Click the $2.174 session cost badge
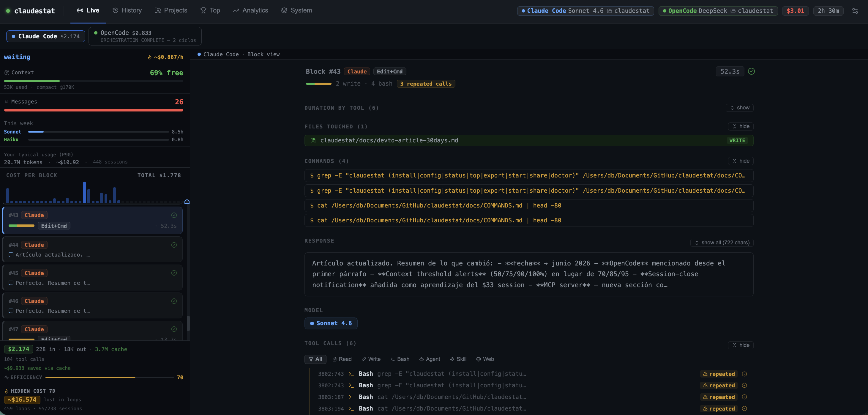Viewport: 868px width, 415px height. (x=19, y=349)
